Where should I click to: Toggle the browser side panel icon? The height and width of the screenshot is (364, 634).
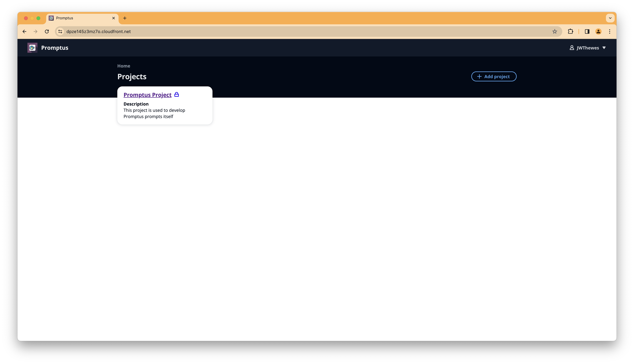pos(587,32)
